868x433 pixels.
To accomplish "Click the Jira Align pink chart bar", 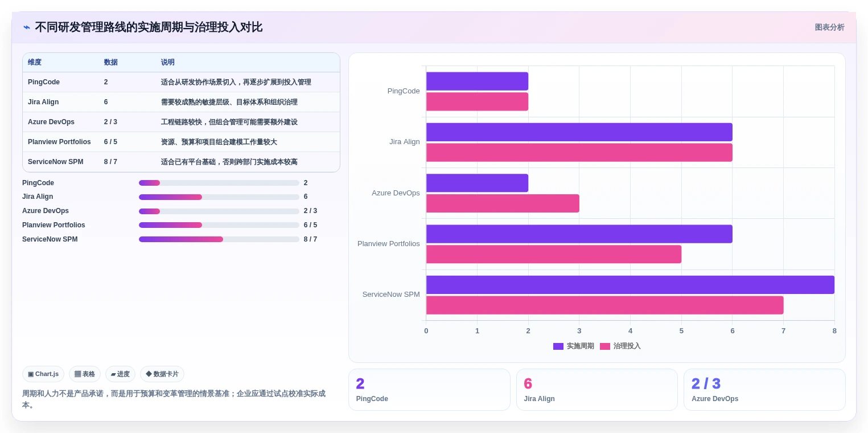I will (x=579, y=152).
